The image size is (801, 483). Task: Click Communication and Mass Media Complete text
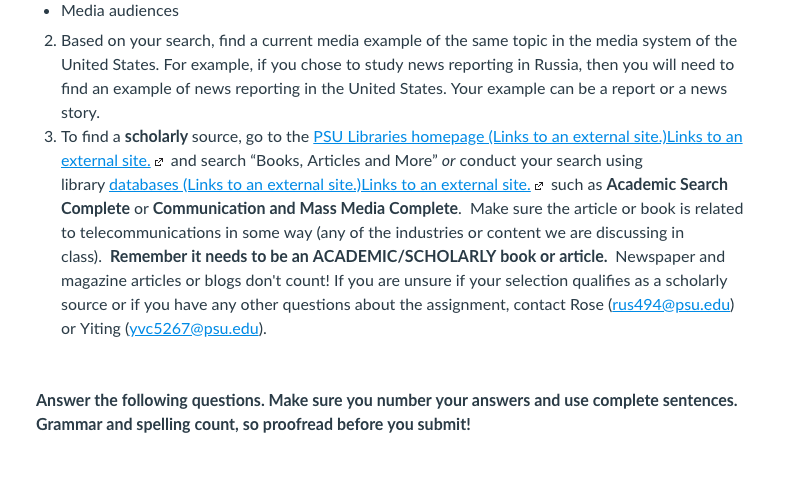[x=305, y=209]
